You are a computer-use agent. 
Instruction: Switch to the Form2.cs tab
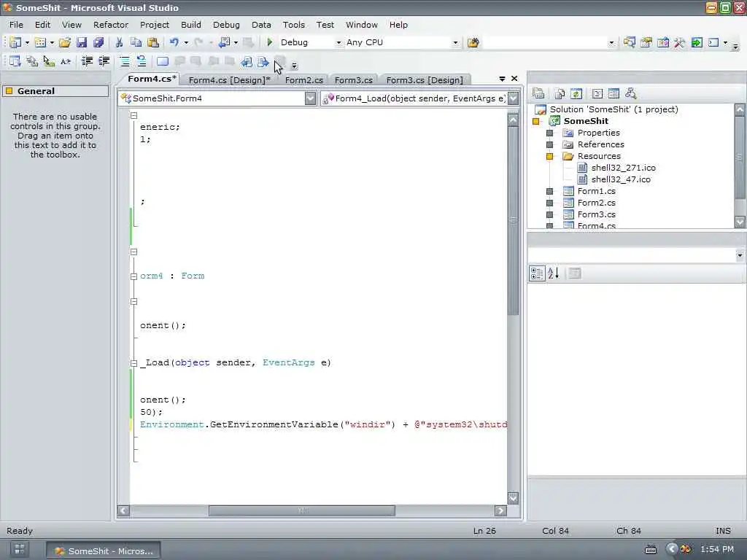point(304,80)
